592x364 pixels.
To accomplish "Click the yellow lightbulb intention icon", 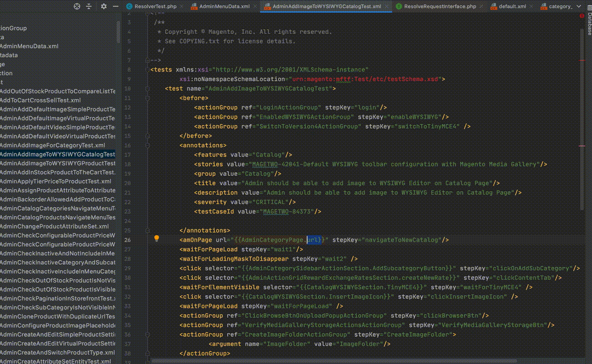I will [x=157, y=238].
